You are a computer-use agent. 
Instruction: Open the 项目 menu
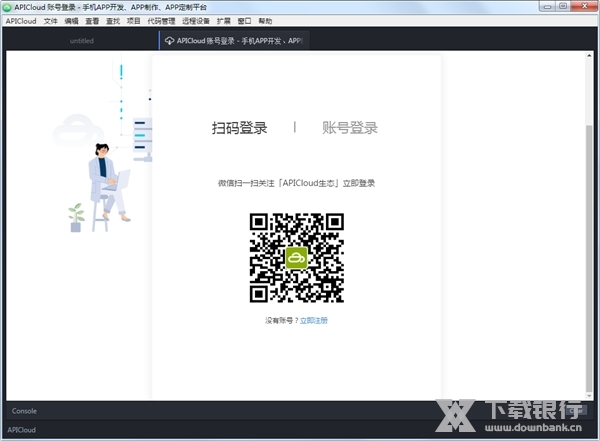coord(134,21)
